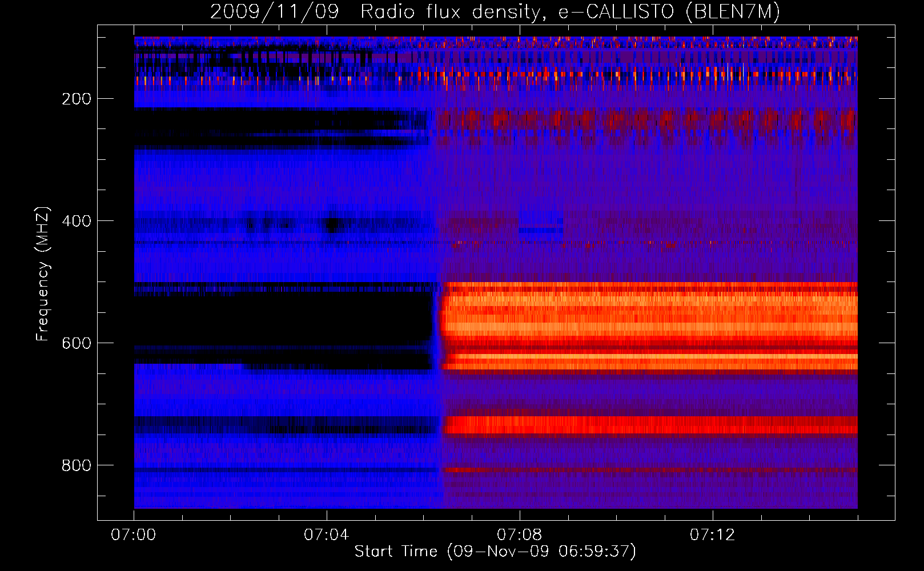Click the plot title "Radio flux density, e-CALLISTO (BLEN7M)"
This screenshot has height=571, width=924.
(x=569, y=12)
